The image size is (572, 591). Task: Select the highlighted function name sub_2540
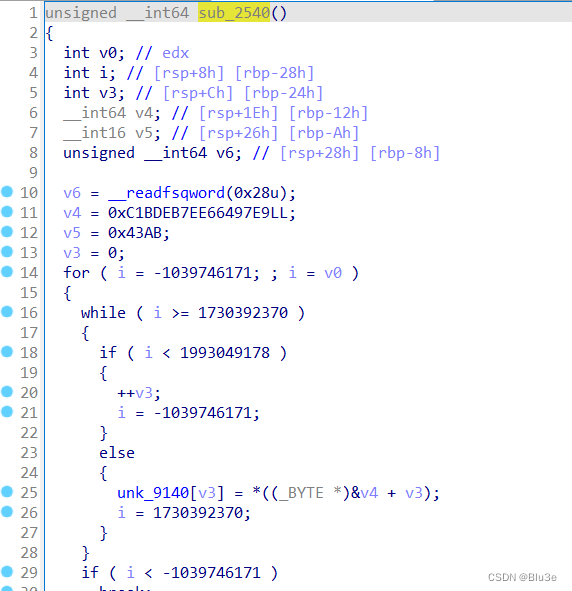(234, 13)
